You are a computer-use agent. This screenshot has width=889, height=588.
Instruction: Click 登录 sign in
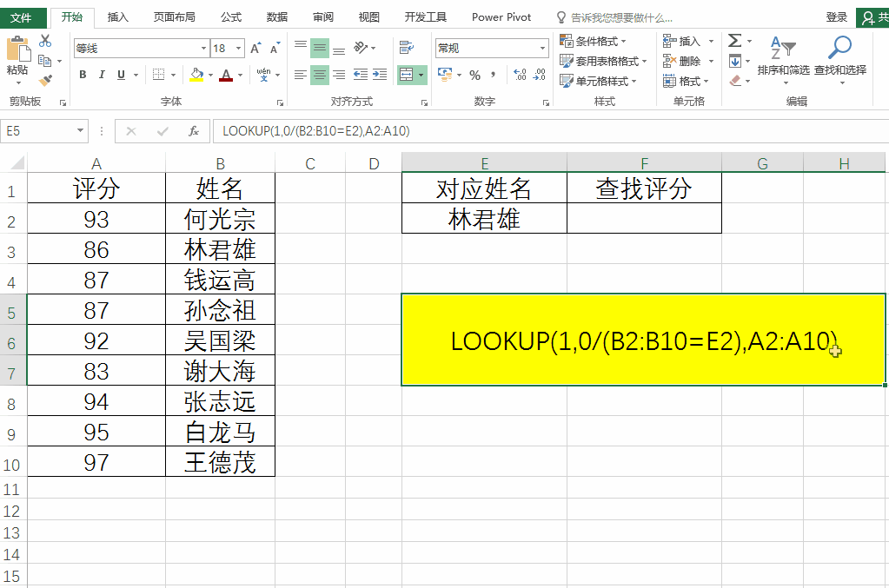836,17
